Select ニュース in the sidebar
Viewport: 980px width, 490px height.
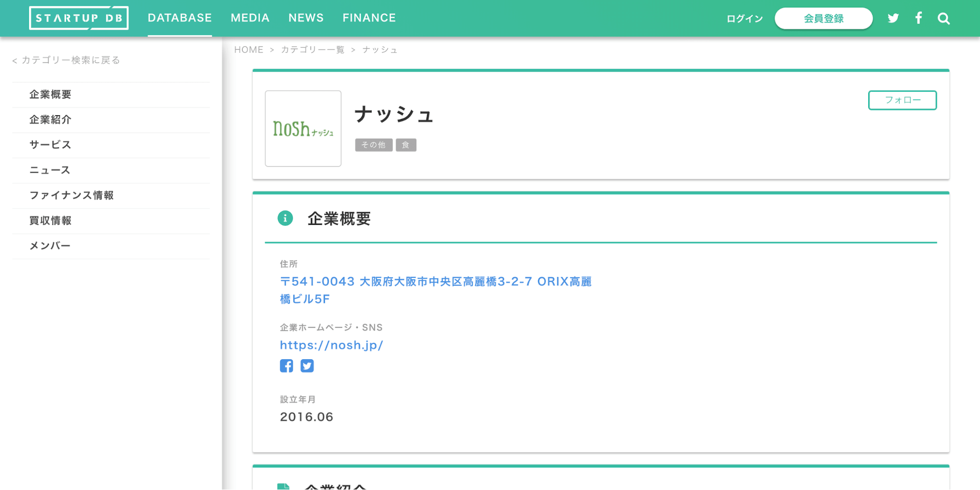tap(111, 171)
